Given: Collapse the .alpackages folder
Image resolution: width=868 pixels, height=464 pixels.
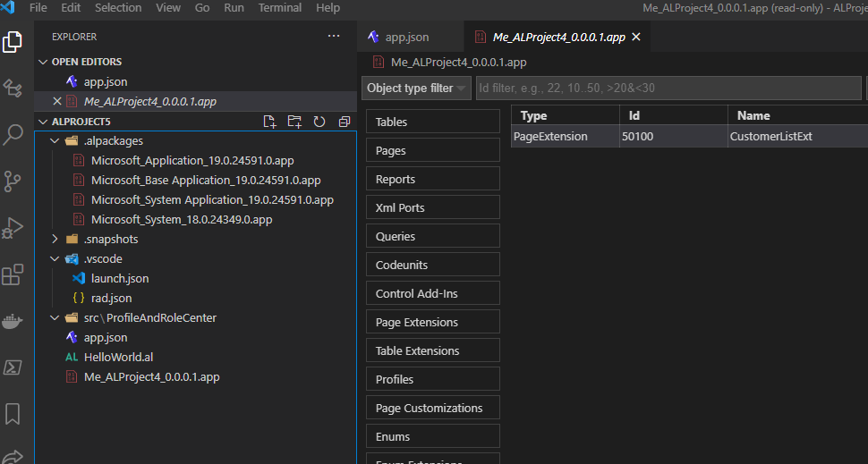Looking at the screenshot, I should point(55,141).
